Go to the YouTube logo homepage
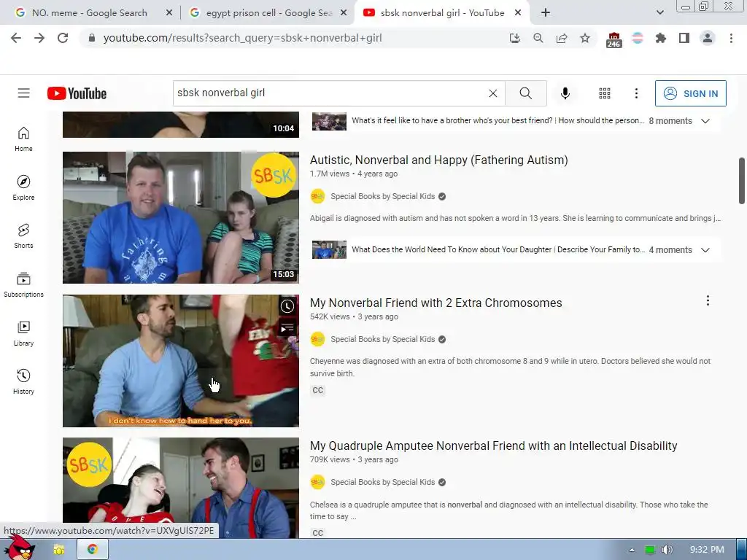The image size is (747, 560). coord(77,93)
